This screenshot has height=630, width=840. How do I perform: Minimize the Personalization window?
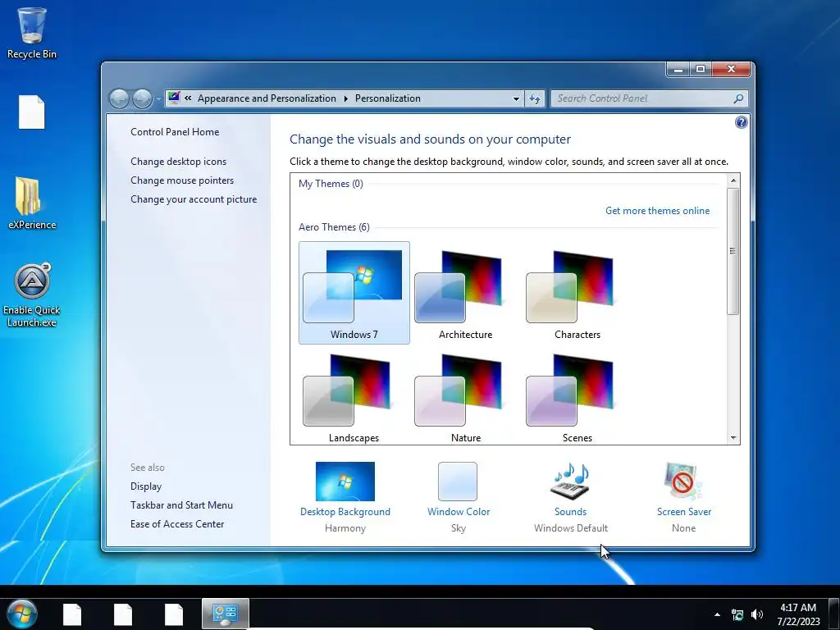(678, 69)
